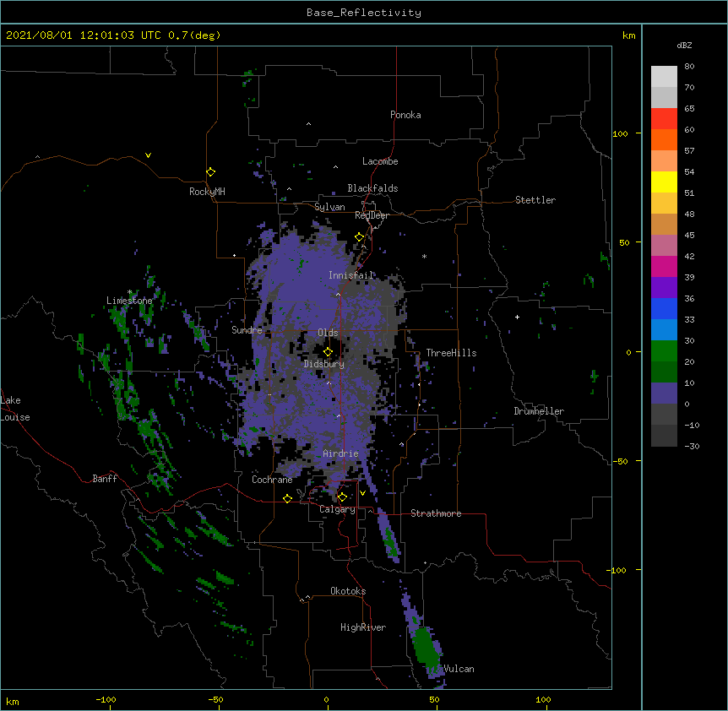Click the yellow marker next to RockyMH
Viewport: 728px width, 711px height.
click(x=210, y=172)
